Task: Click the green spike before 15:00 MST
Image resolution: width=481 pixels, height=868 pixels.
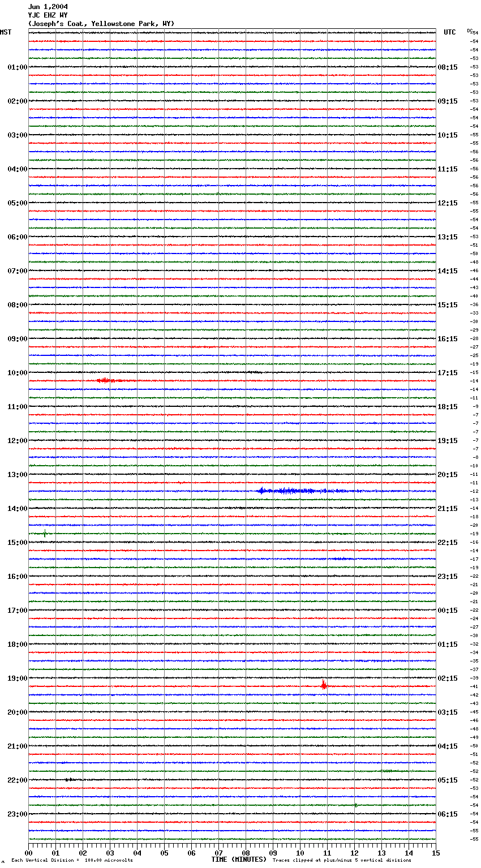Action: [45, 534]
